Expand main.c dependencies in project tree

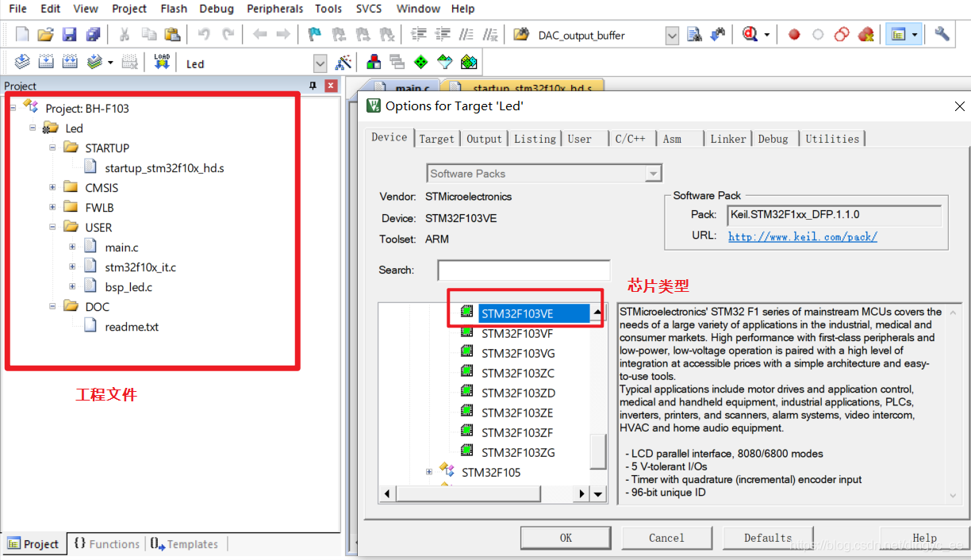72,247
